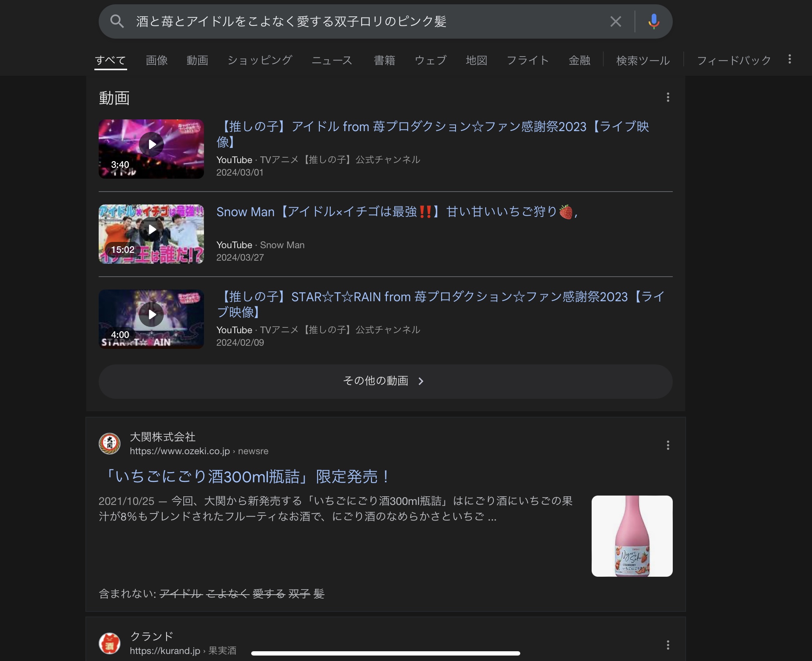Viewport: 812px width, 661px height.
Task: Start voice search with the microphone icon
Action: point(654,21)
